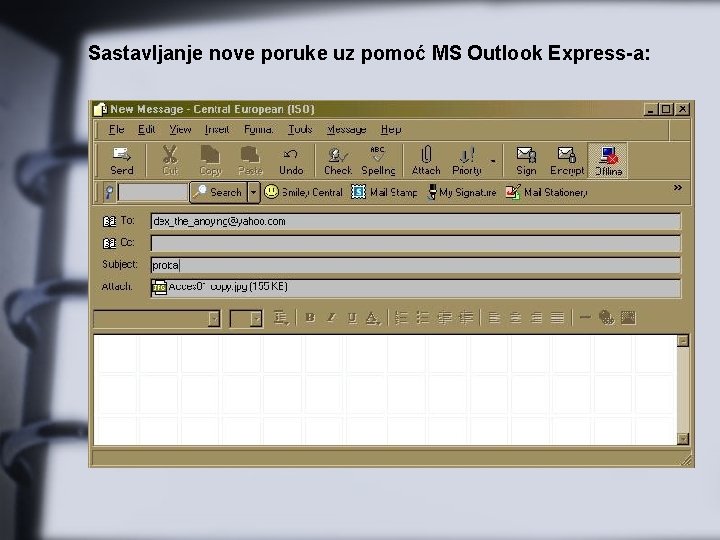Click the message scrollbar down arrow
Screen dimensions: 720x540
point(683,439)
